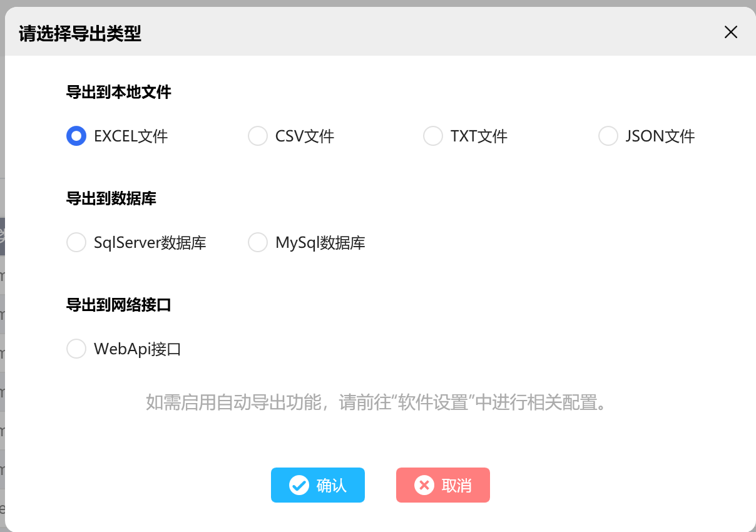Click the X circle icon in 取消 button
This screenshot has height=532, width=756.
coord(424,485)
